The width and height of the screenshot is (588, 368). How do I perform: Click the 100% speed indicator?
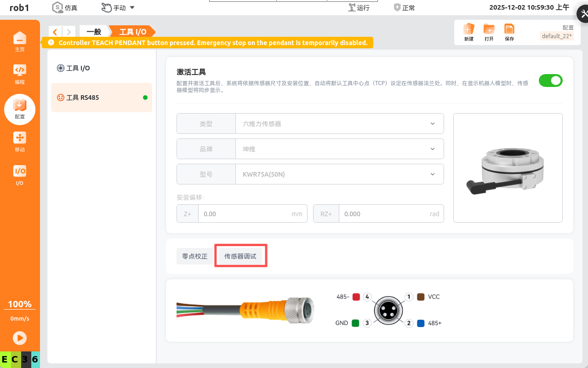coord(20,305)
